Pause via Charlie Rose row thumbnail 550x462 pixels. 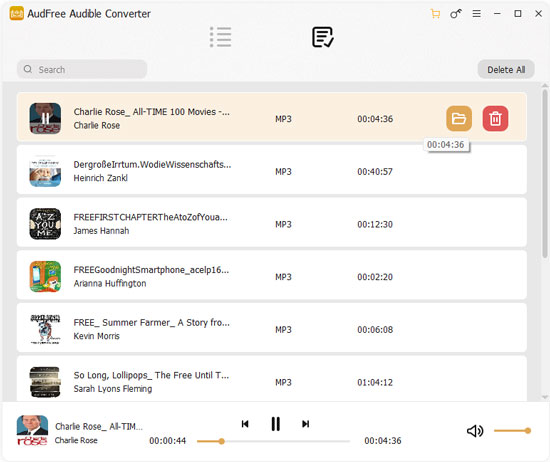(x=45, y=119)
